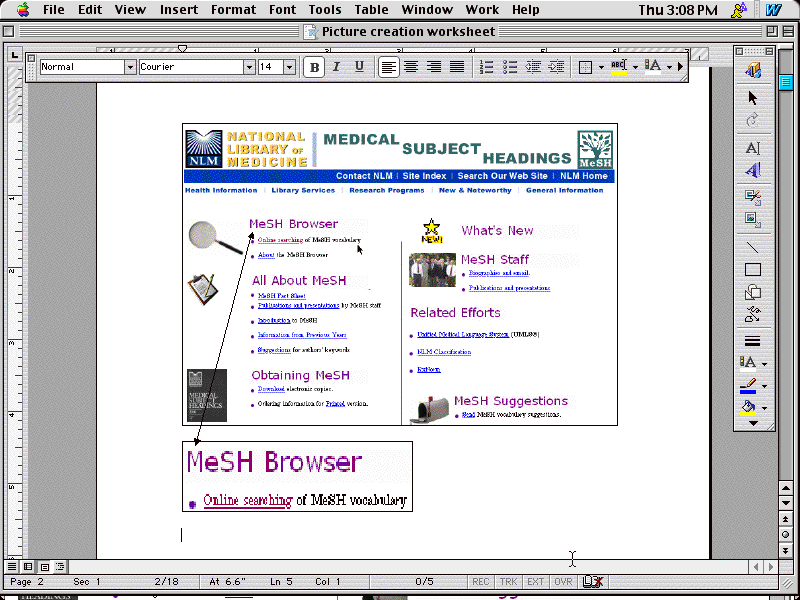
Task: Toggle numbered list formatting
Action: coord(487,67)
